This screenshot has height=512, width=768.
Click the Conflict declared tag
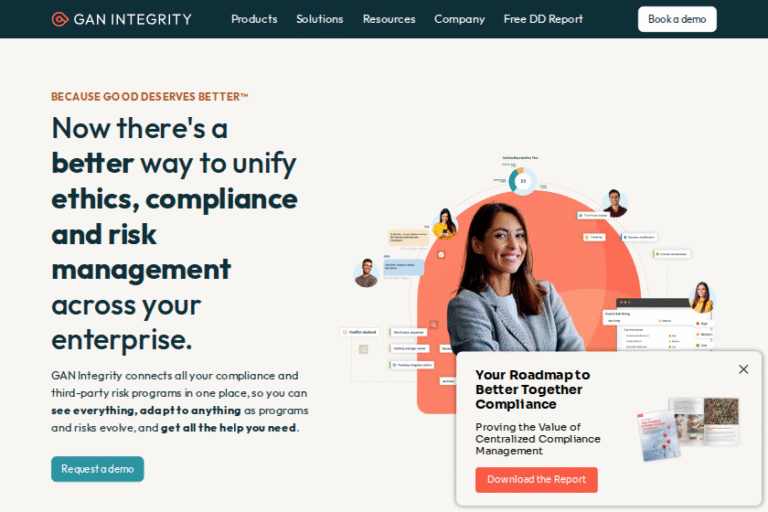pyautogui.click(x=360, y=332)
